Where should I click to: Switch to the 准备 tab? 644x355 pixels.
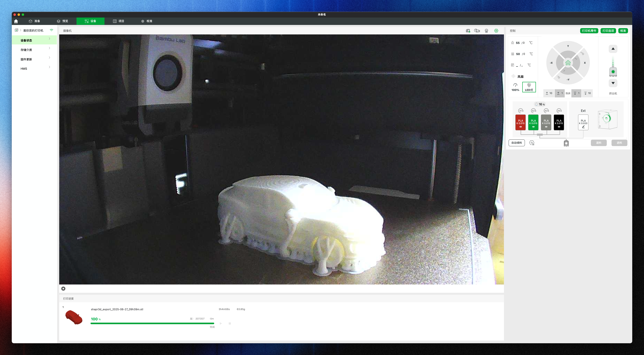(34, 21)
